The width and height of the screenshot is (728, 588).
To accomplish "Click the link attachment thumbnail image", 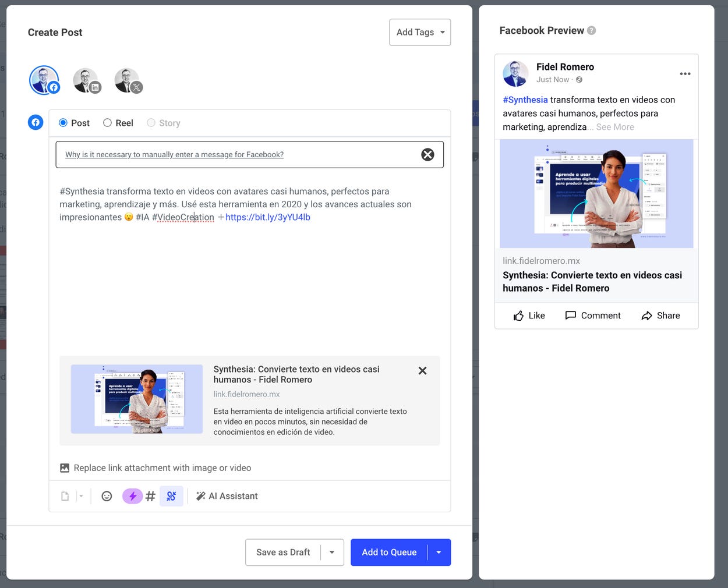I will coord(137,399).
